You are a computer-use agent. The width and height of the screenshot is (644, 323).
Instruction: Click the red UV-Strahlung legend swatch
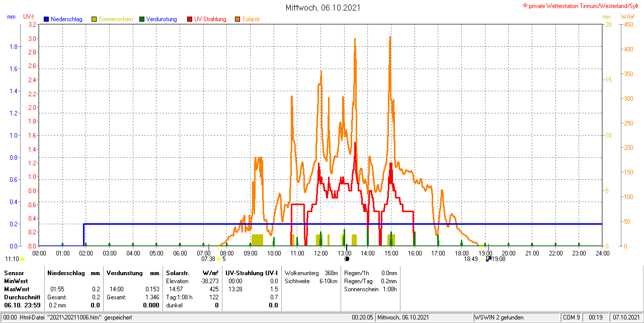point(190,19)
